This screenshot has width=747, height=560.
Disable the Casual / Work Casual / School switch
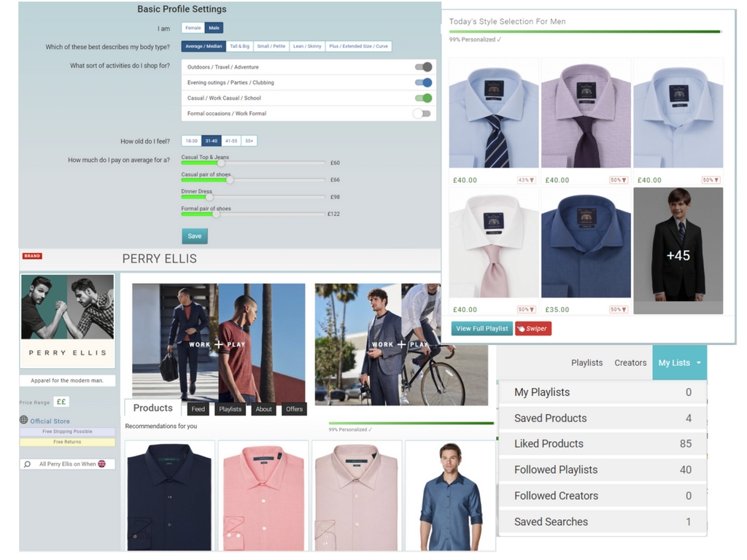point(424,98)
